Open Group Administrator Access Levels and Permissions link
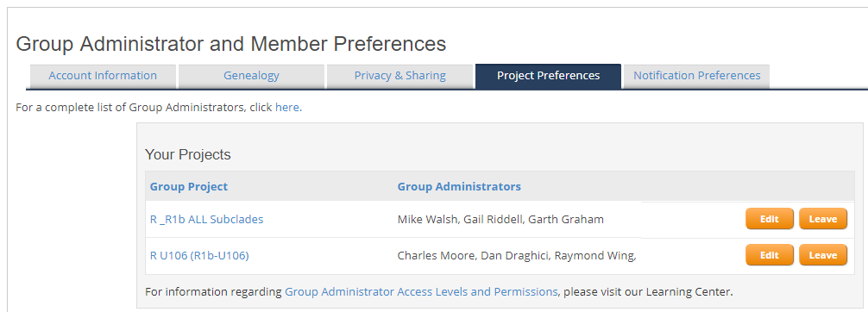868x312 pixels. coord(421,291)
